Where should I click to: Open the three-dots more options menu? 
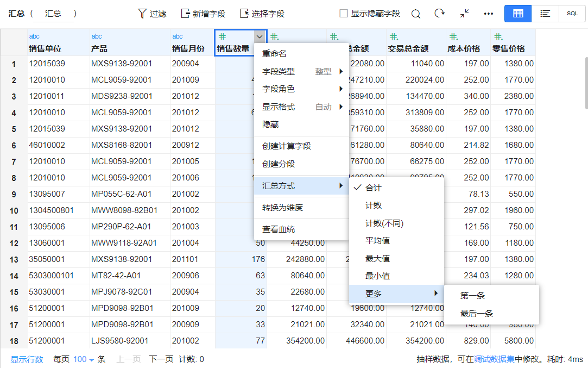[x=489, y=14]
